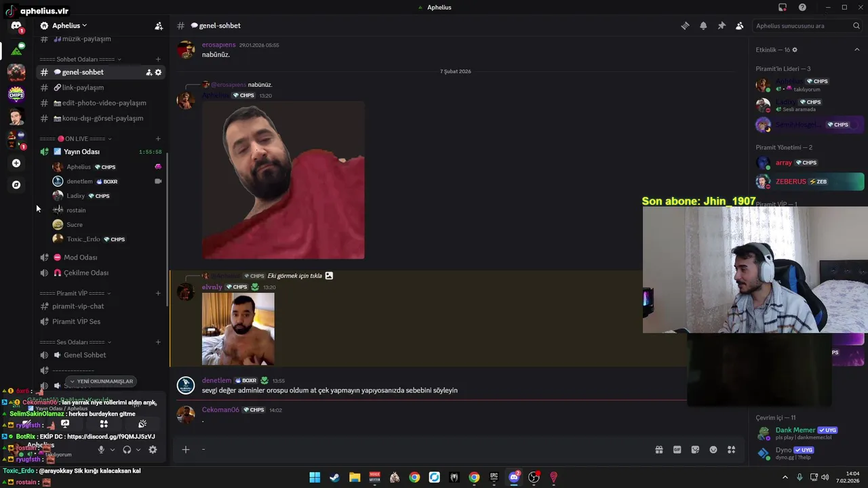Join the Mod Odası voice channel
The image size is (868, 488).
(102, 258)
